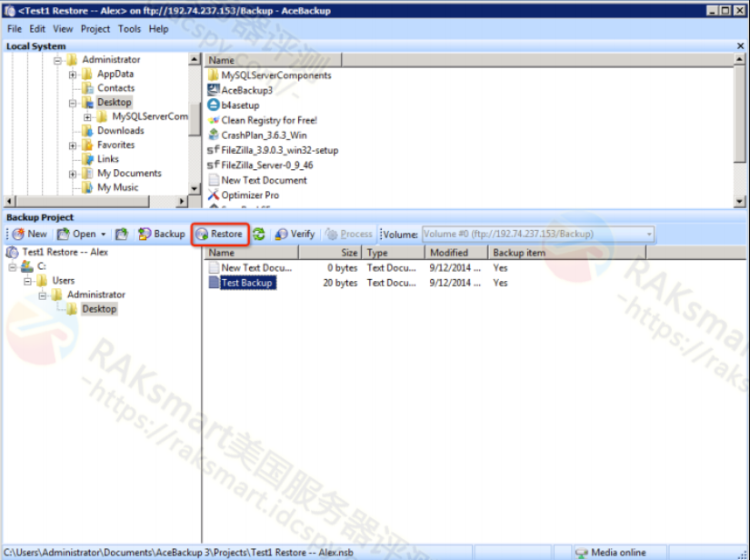Viewport: 750px width, 560px height.
Task: Click the Restore toolbar button
Action: click(220, 234)
